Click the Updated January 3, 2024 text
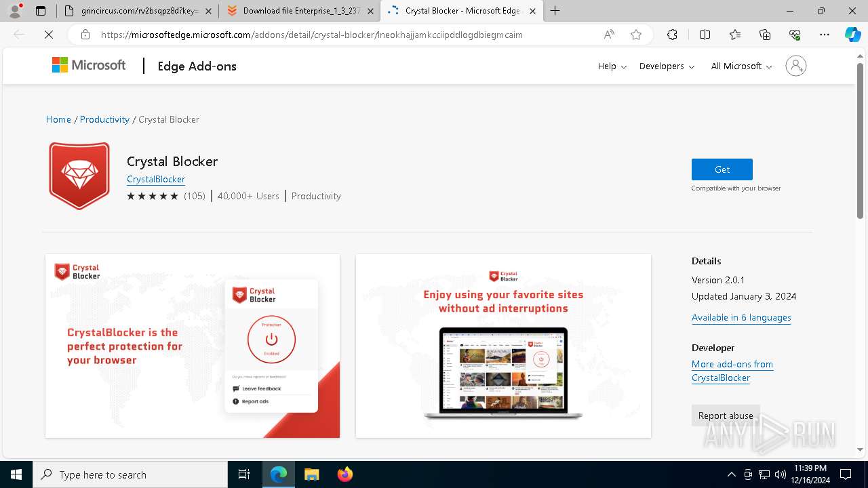The image size is (868, 488). 744,296
